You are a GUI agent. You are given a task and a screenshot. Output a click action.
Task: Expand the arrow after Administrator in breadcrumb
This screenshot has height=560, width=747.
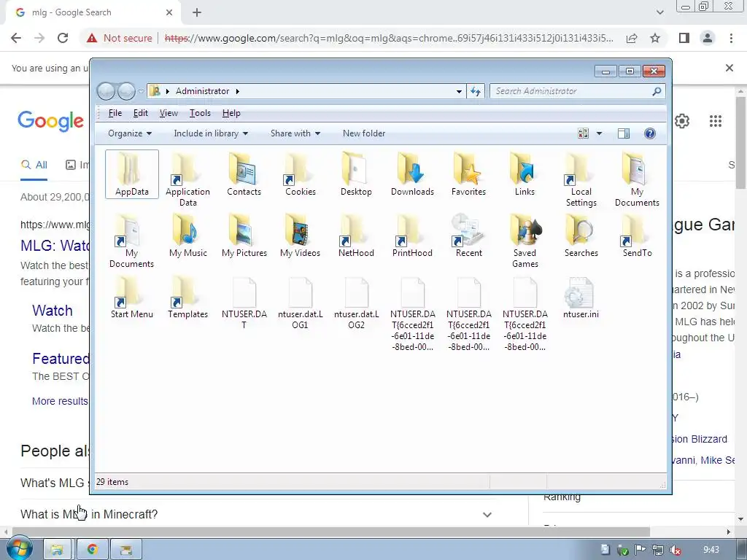pyautogui.click(x=237, y=91)
